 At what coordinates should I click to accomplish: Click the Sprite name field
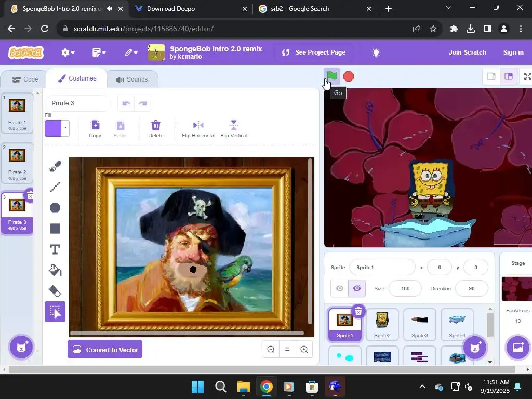382,268
